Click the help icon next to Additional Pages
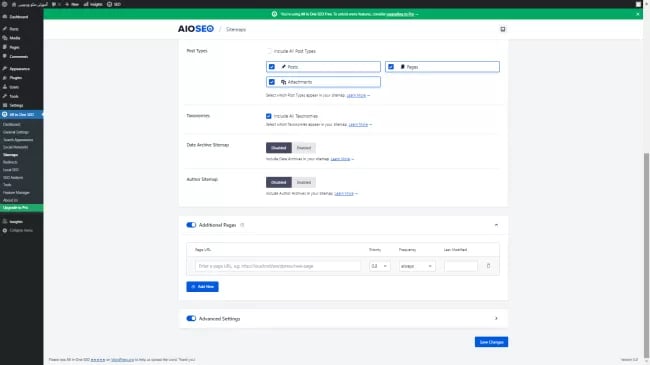Viewport: 650px width, 365px height. [x=242, y=225]
